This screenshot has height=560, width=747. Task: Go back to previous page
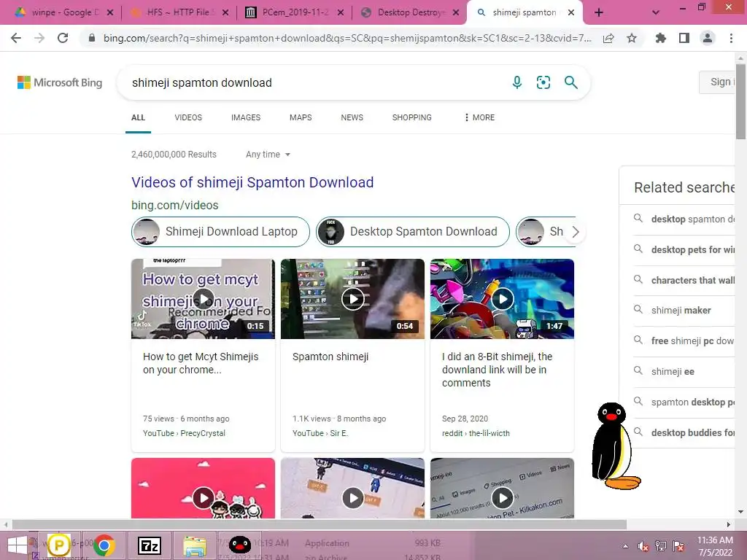16,38
